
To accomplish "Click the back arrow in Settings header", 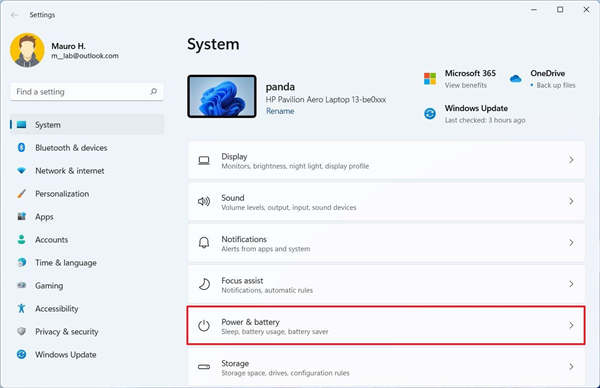I will (15, 15).
